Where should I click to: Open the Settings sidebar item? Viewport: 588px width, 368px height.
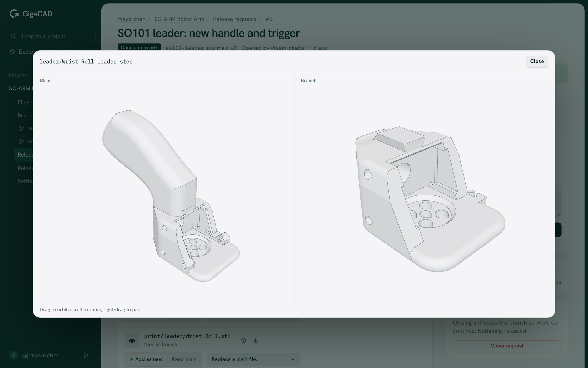[x=25, y=181]
